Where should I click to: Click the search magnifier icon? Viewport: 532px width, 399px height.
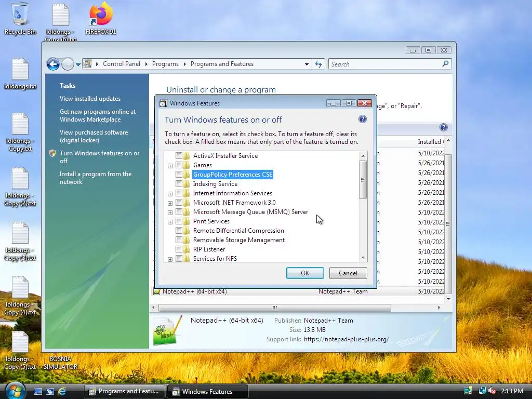click(445, 64)
